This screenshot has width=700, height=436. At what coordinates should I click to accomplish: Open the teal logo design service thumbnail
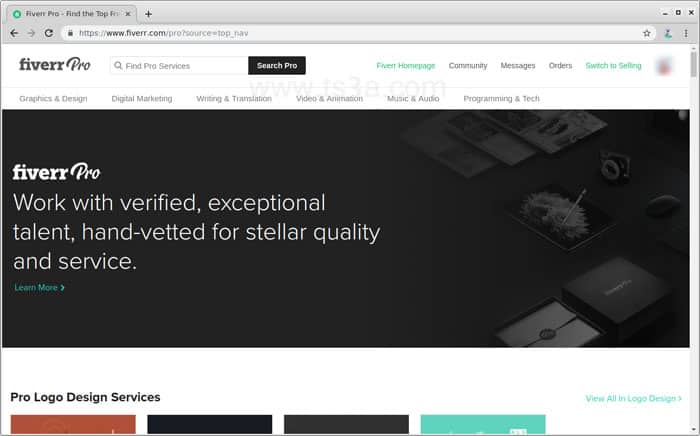coord(483,424)
